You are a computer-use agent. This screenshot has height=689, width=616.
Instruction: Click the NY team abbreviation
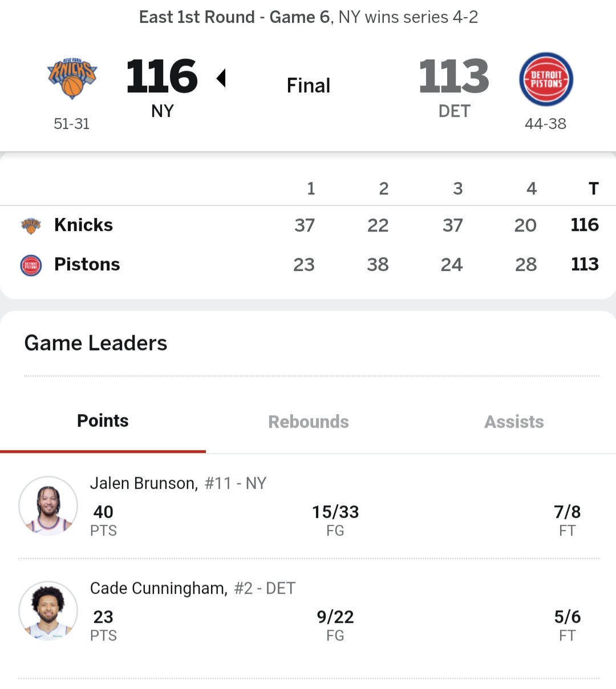[x=163, y=111]
